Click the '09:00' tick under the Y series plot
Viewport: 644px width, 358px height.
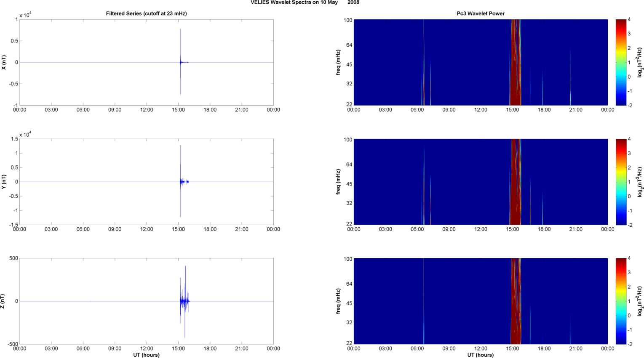click(115, 229)
